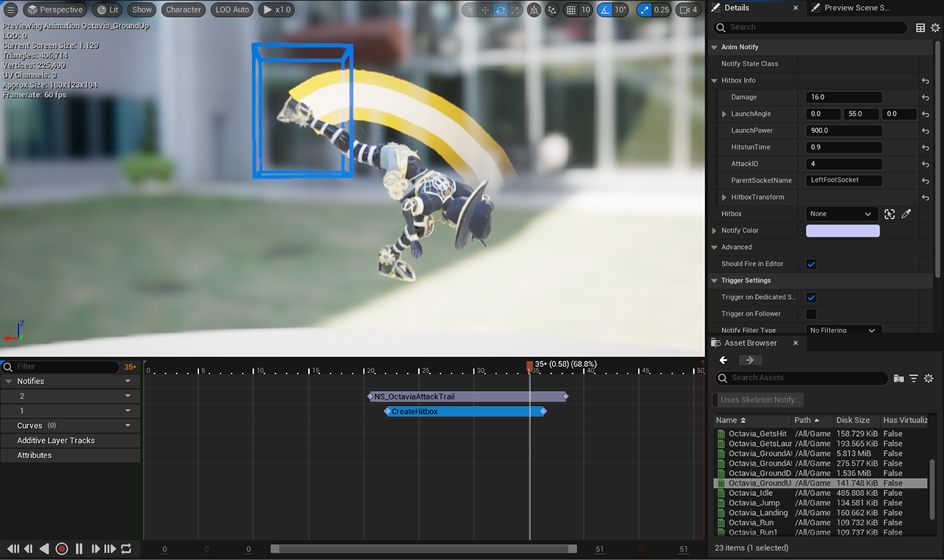Go forward in Asset Browser history
Screen dimensions: 944x560
tap(750, 360)
